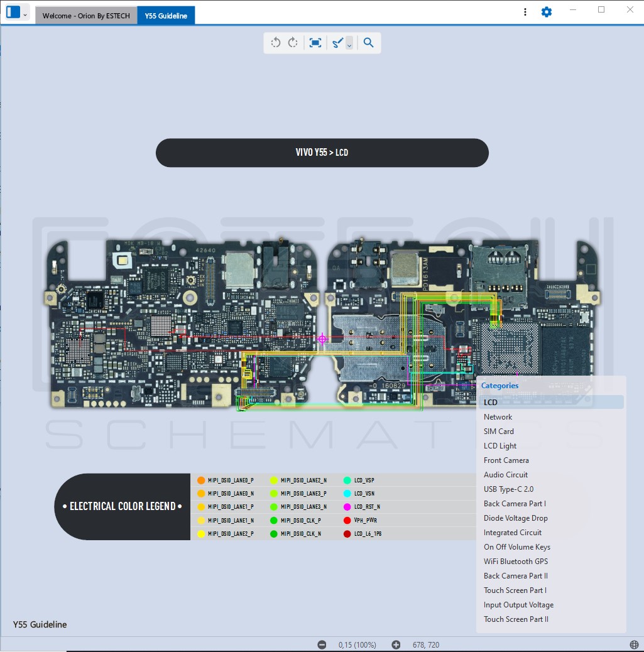Click the blue sidebar panel icon
Viewport: 644px width, 652px height.
click(x=13, y=12)
